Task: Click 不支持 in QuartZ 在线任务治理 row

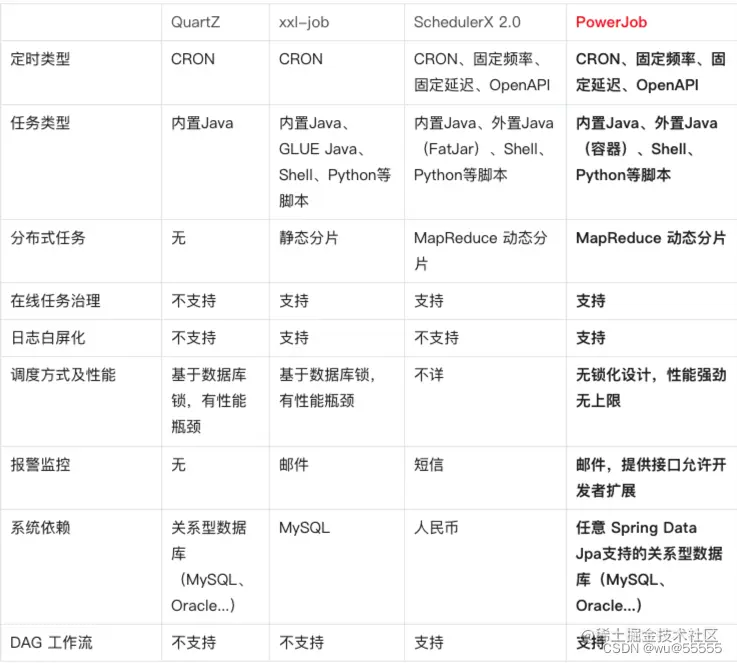Action: (194, 301)
